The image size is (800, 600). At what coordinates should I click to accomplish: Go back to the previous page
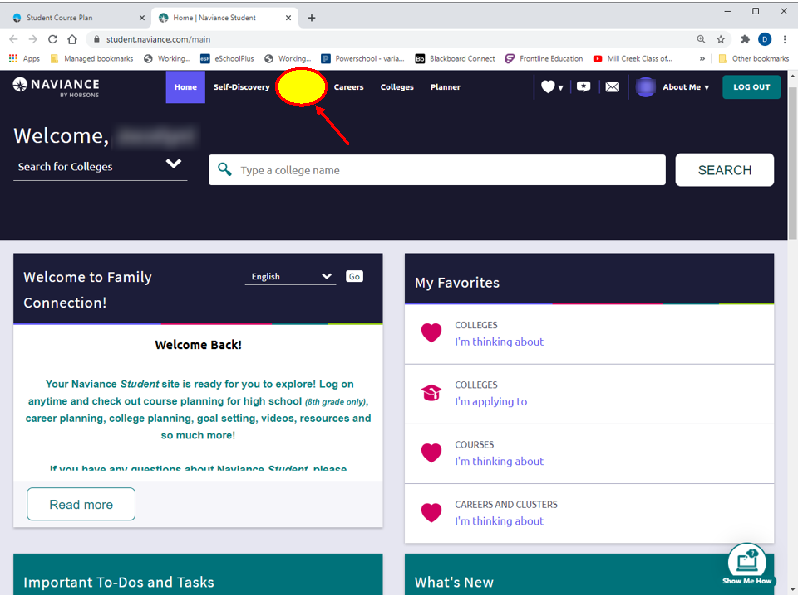click(13, 39)
